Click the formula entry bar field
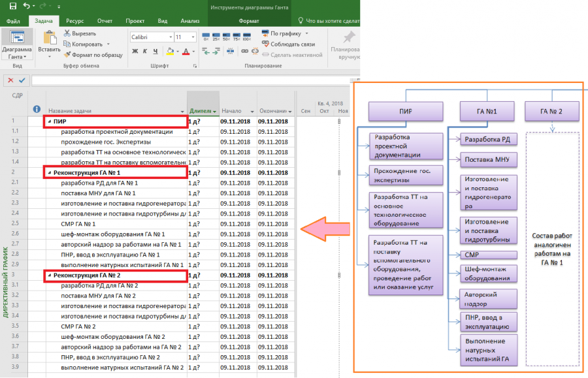The height and width of the screenshot is (378, 588). pos(191,80)
